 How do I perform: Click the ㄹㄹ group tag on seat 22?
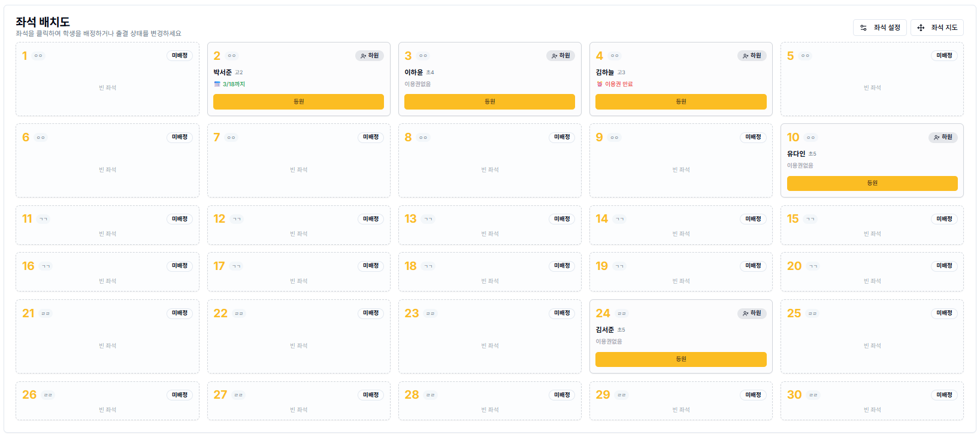239,314
